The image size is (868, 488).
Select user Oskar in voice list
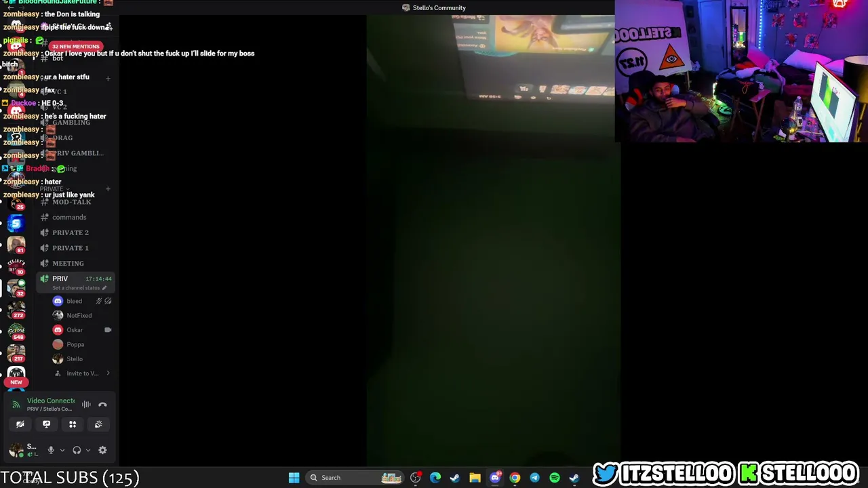coord(75,330)
